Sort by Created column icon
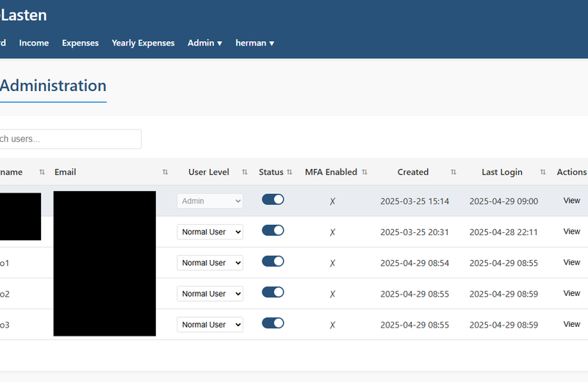The height and width of the screenshot is (382, 588). point(453,172)
